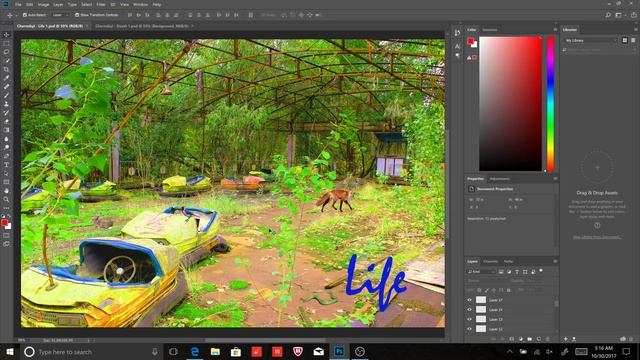
Task: Click the search icon in options bar
Action: pos(608,15)
